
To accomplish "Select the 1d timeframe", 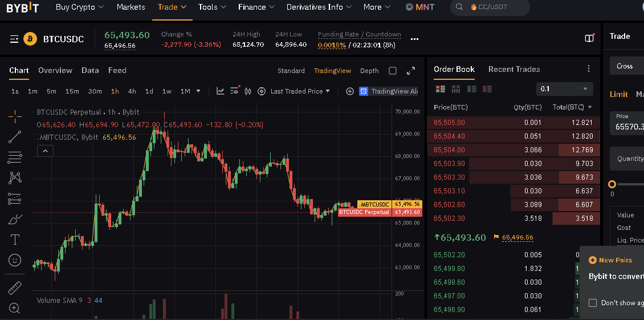I will pyautogui.click(x=149, y=91).
